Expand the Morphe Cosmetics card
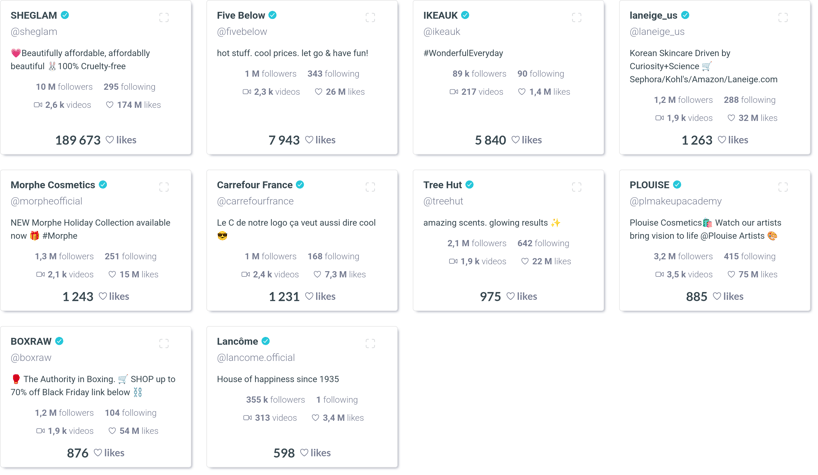Viewport: 818px width, 475px height. [164, 187]
